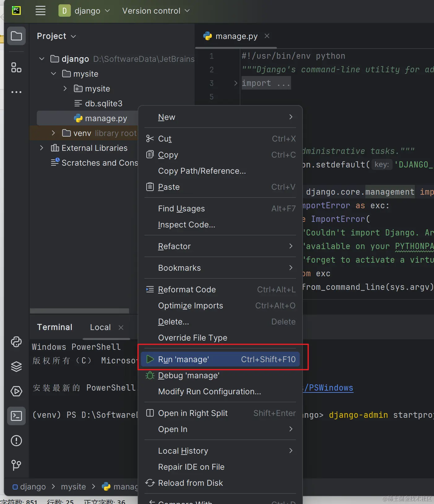
Task: Open the Problems tool window icon
Action: click(x=16, y=441)
